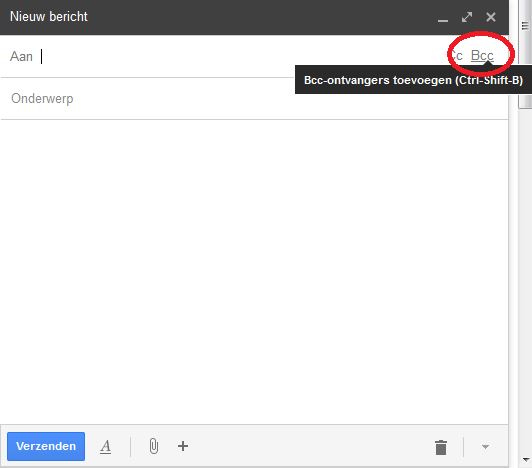Click the scroll-down arrow at the bottom right
This screenshot has width=532, height=468.
[526, 460]
